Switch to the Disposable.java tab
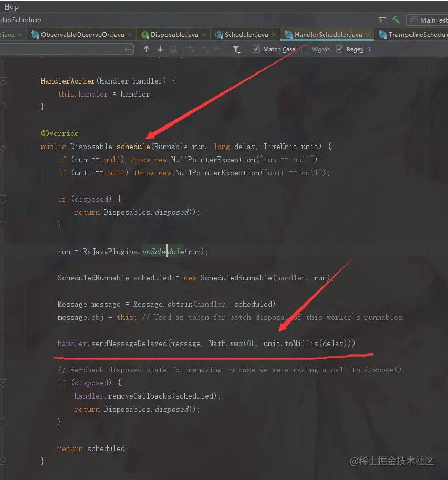This screenshot has width=448, height=480. click(x=174, y=35)
